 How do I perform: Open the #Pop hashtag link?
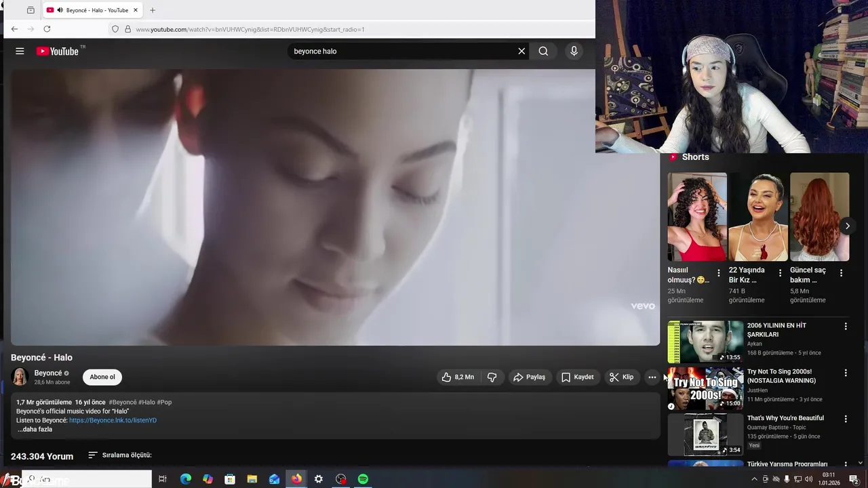pyautogui.click(x=164, y=402)
